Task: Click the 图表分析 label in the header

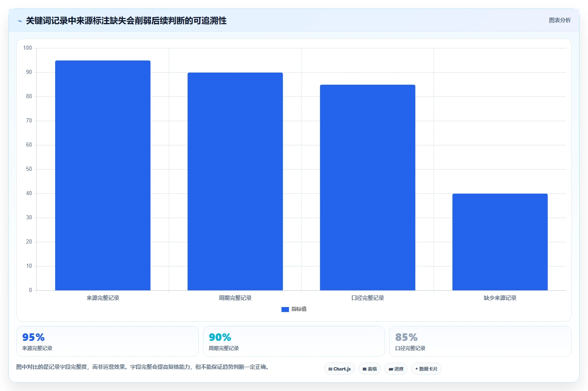Action: pos(560,20)
